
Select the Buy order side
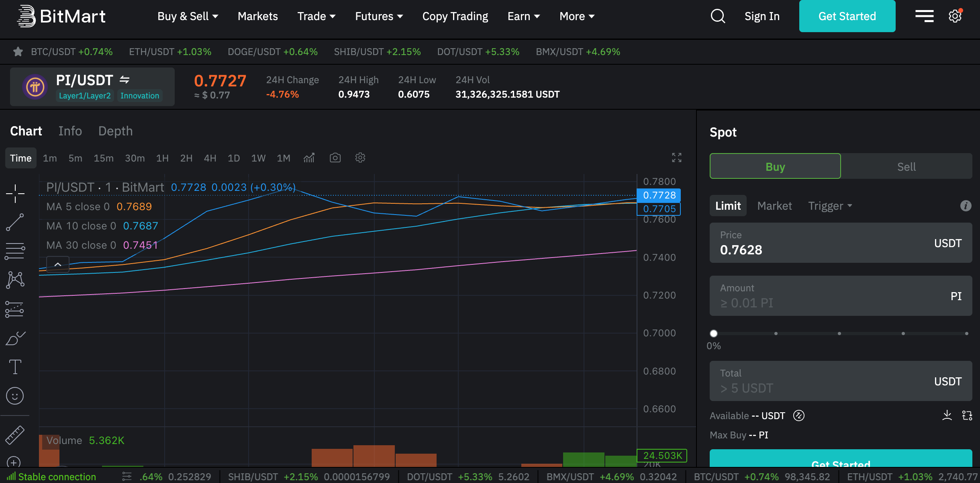click(775, 166)
